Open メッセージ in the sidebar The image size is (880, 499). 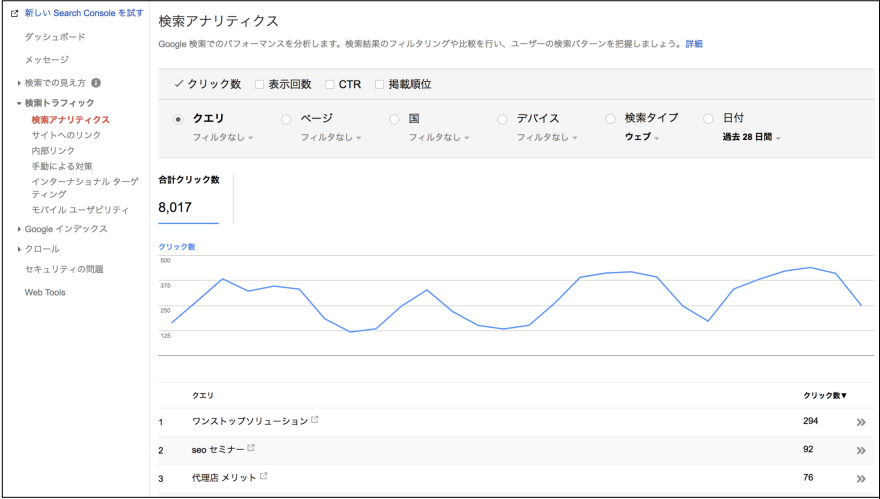[47, 60]
